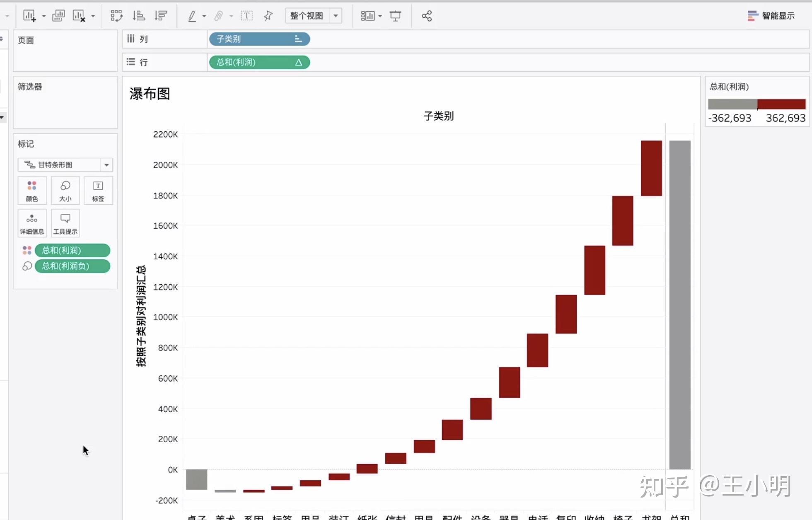Click the -200K axis tick label
Screen dimensions: 812x520
coord(167,501)
